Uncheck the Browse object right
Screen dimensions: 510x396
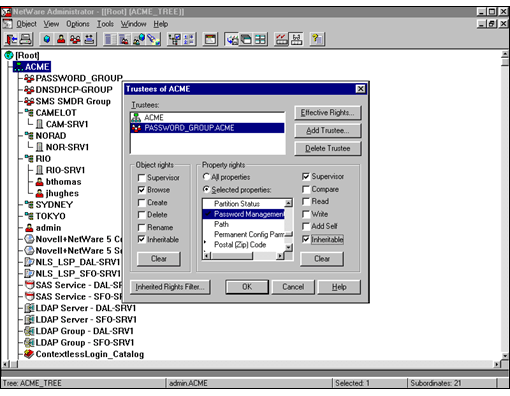(x=141, y=190)
